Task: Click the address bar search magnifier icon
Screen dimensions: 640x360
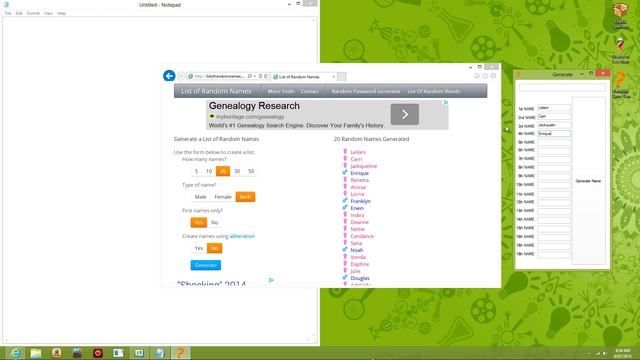Action: coord(249,76)
